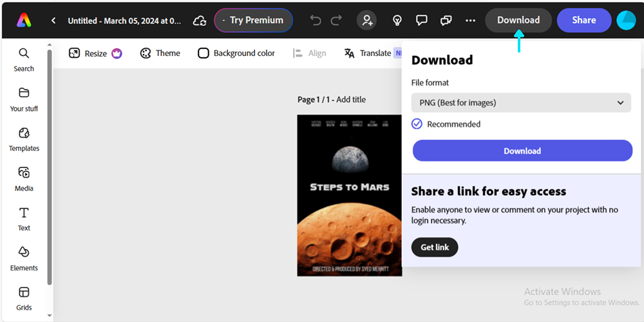Click the Share button
The image size is (644, 322).
[584, 20]
